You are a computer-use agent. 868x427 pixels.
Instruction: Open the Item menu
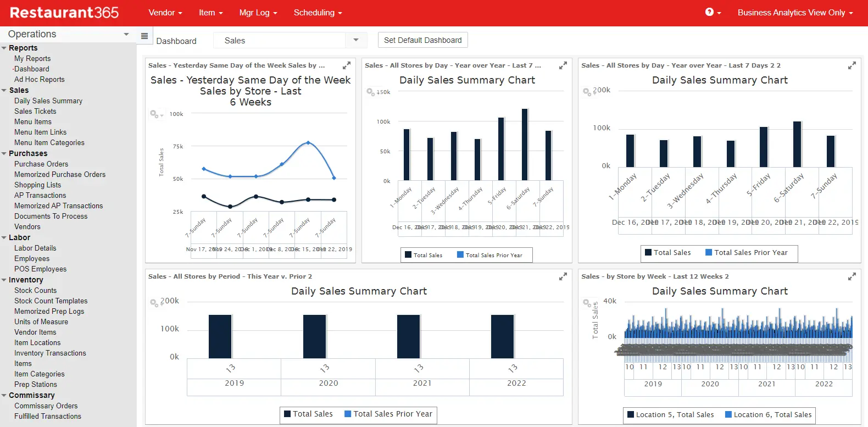(x=210, y=13)
